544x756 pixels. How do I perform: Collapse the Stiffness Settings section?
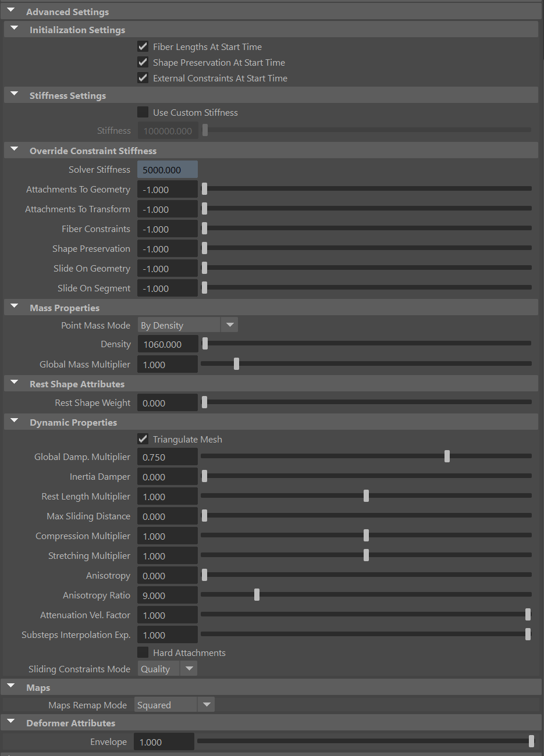(x=14, y=92)
